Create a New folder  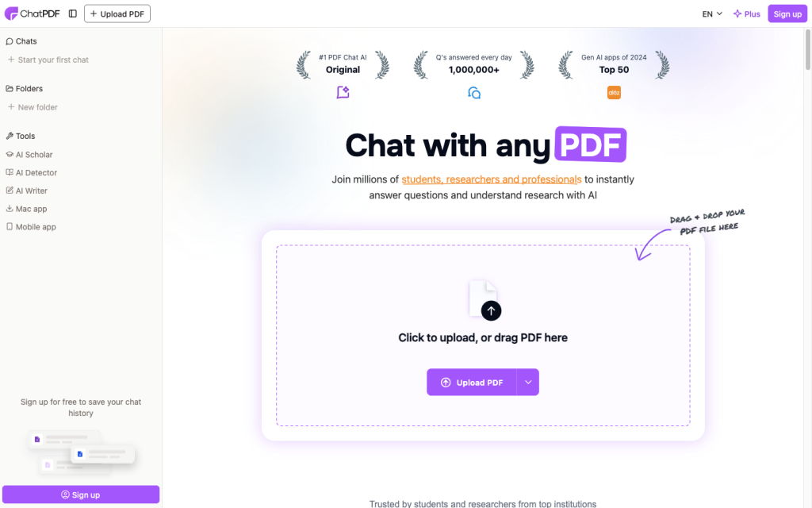point(33,107)
